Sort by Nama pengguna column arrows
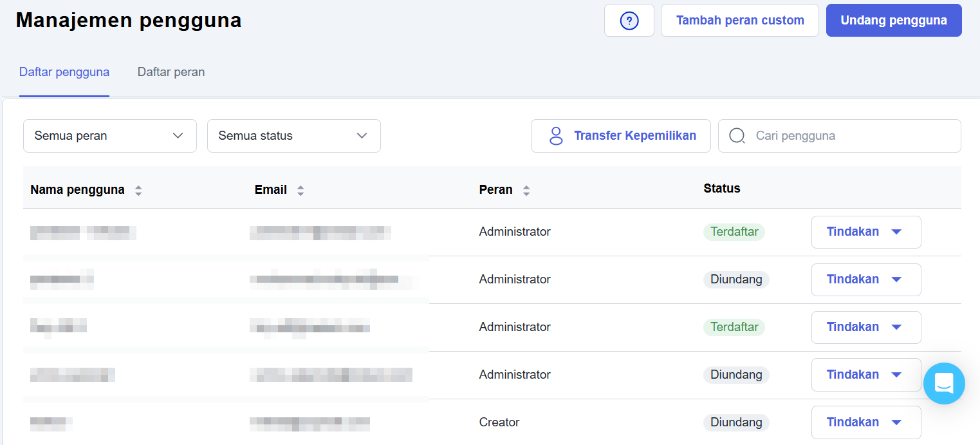 click(x=138, y=191)
